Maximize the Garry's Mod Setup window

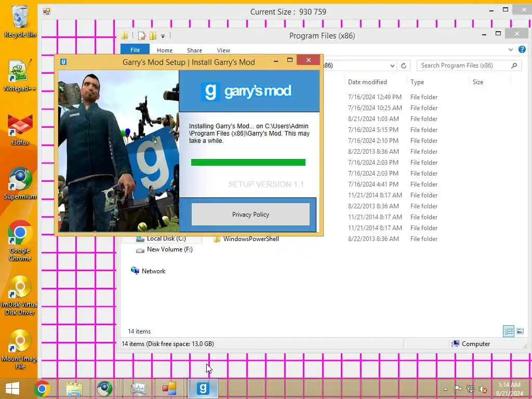[290, 60]
